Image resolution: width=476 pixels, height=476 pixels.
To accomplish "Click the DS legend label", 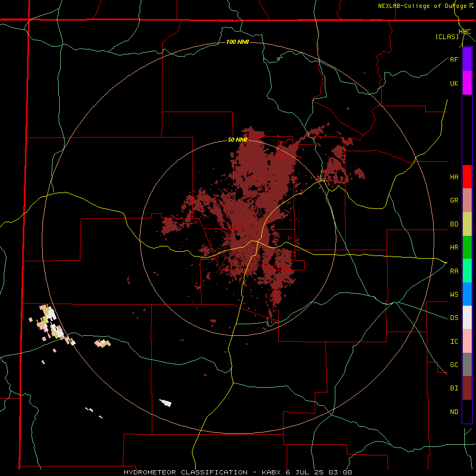I will (454, 318).
